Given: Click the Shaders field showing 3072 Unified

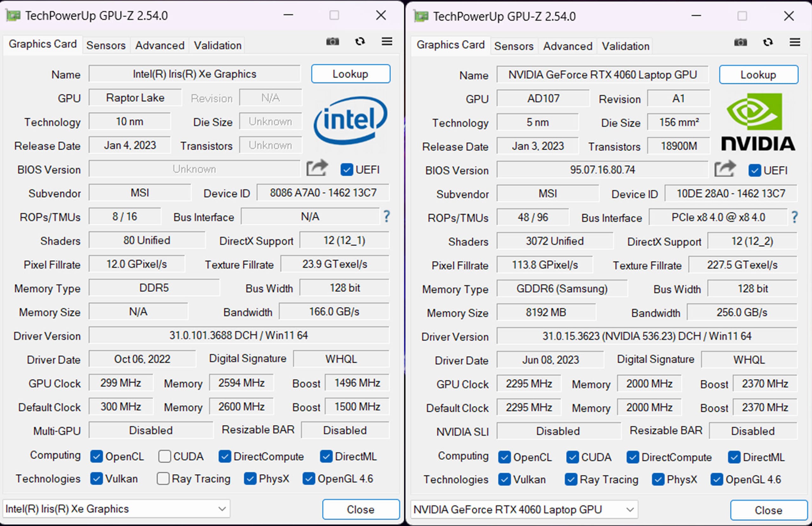Looking at the screenshot, I should point(555,241).
